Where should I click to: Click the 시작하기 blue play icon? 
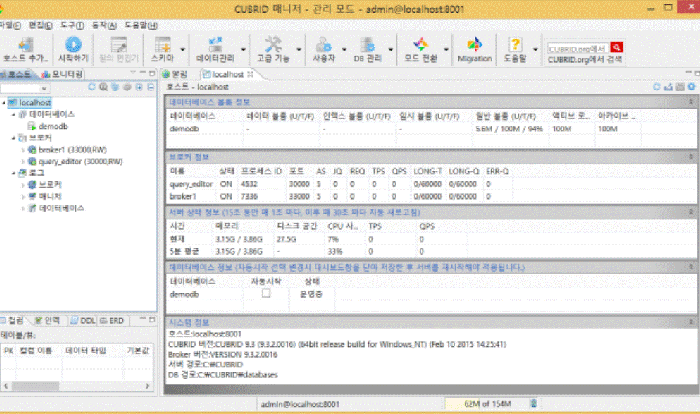[73, 45]
